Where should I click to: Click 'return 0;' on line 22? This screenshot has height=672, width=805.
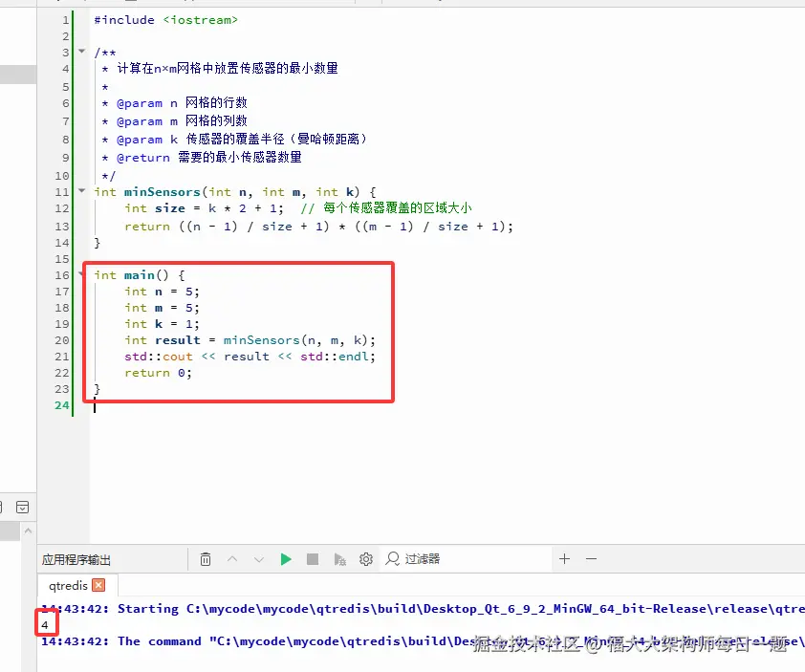158,373
